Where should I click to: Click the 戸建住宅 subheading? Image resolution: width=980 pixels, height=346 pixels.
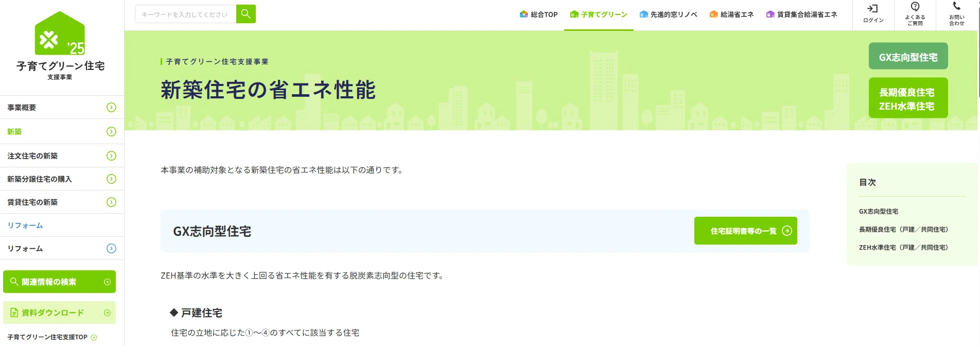point(202,313)
